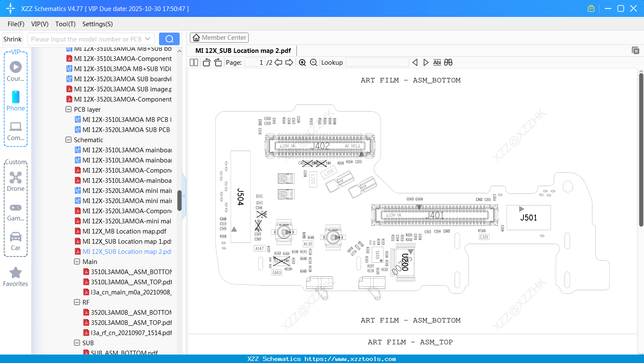
Task: Enable two-page side-by-side view
Action: tap(193, 62)
